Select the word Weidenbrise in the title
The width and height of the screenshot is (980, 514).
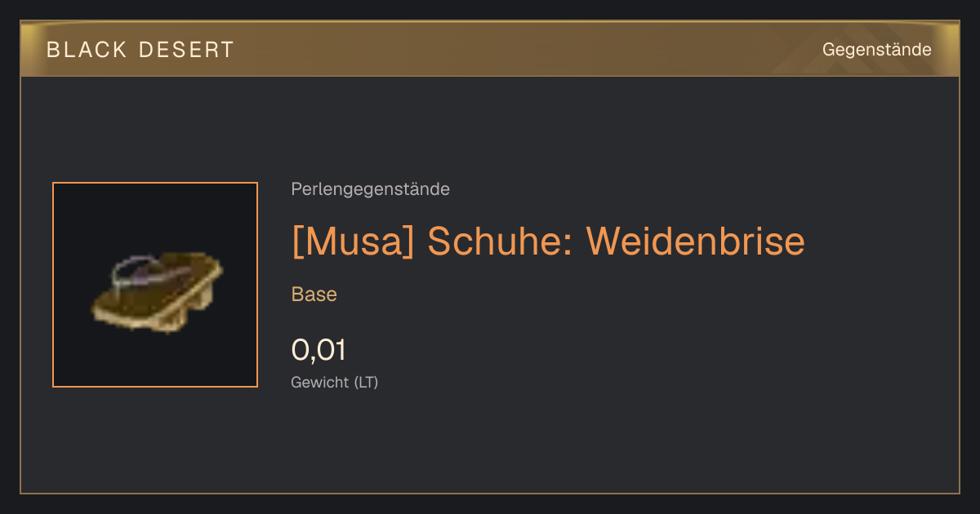[696, 241]
